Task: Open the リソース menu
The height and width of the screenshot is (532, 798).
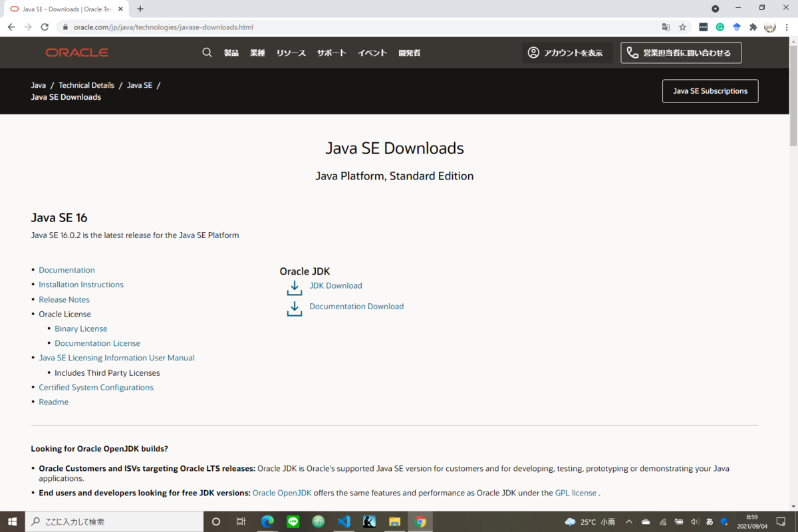Action: [x=291, y=53]
